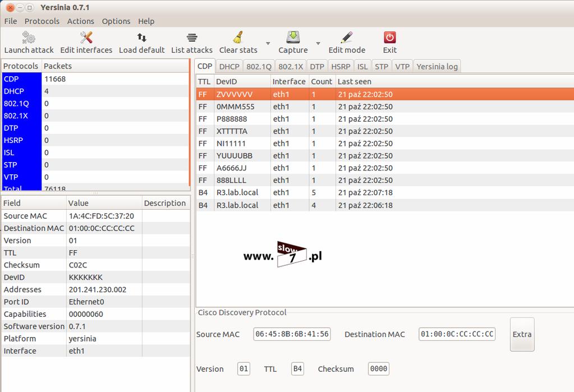The width and height of the screenshot is (574, 392).
Task: Open Edit interfaces tool
Action: tap(86, 43)
